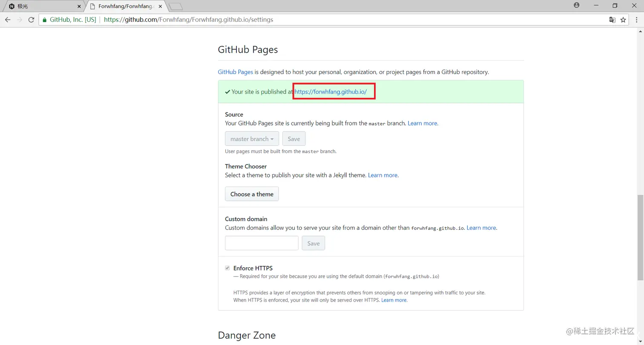This screenshot has width=644, height=345.
Task: Click Save button next to master branch
Action: tap(294, 139)
